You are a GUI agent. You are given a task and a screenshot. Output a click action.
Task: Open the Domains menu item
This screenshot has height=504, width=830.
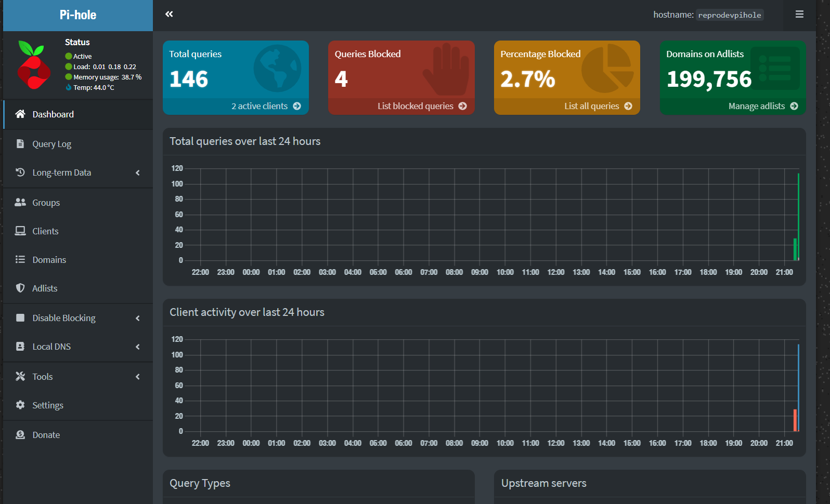click(x=49, y=260)
